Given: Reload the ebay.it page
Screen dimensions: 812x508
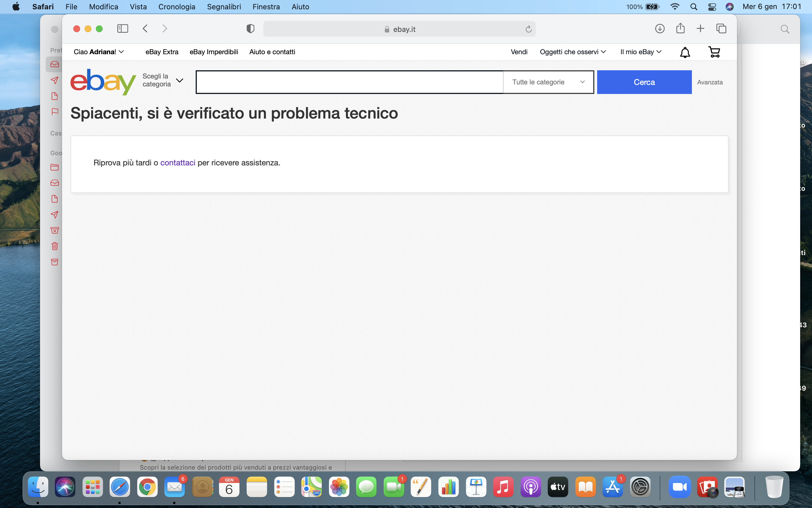Looking at the screenshot, I should (528, 29).
